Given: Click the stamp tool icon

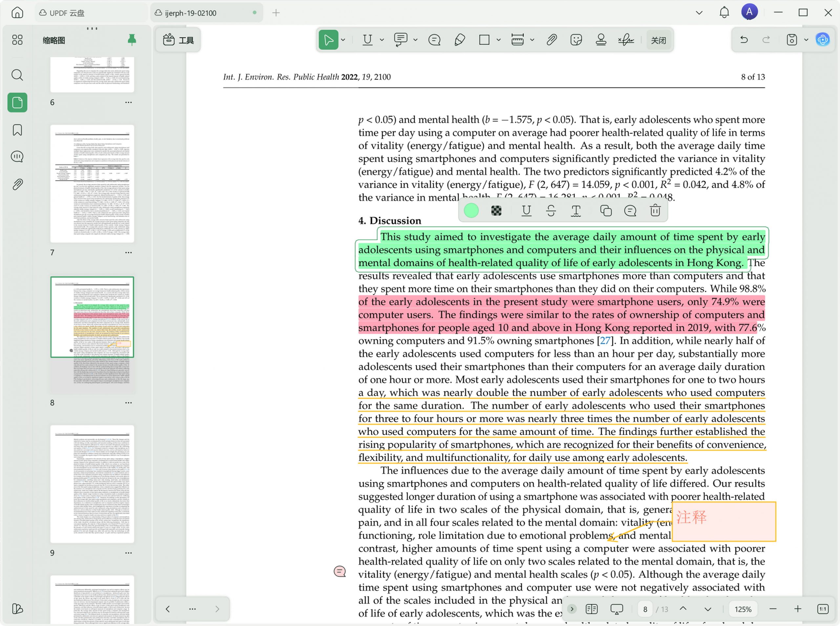Looking at the screenshot, I should pyautogui.click(x=601, y=40).
